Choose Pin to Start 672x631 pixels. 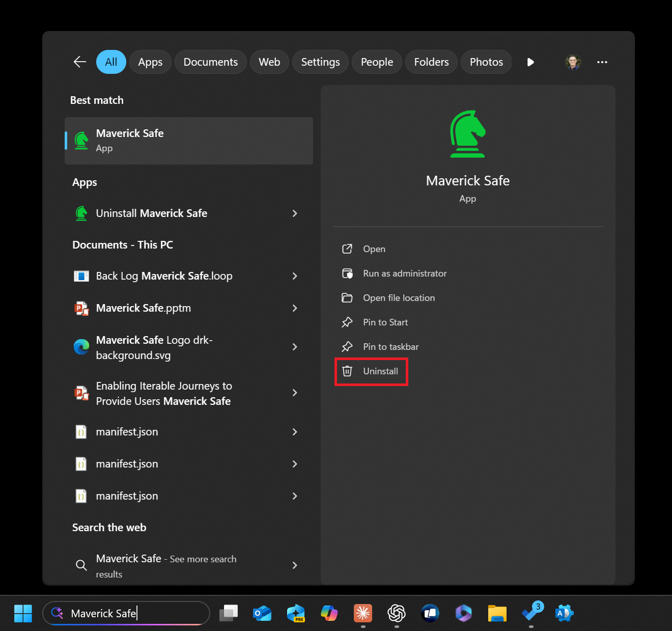[x=385, y=322]
